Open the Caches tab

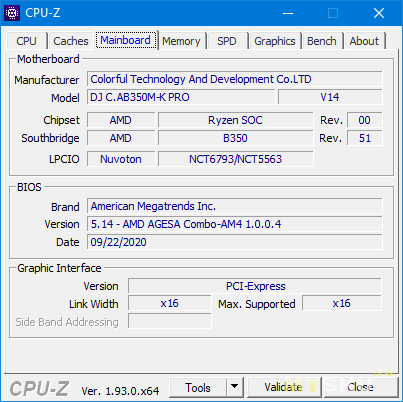71,41
